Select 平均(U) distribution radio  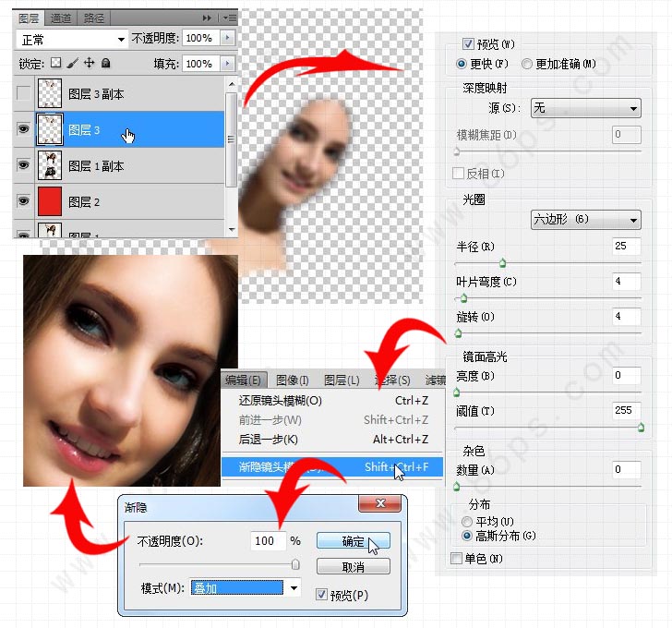tap(467, 521)
